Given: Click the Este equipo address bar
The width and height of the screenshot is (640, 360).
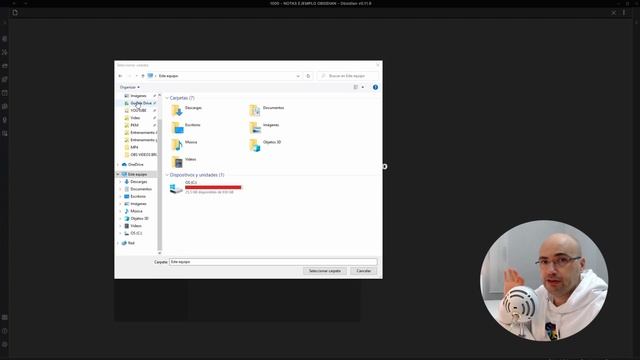Looking at the screenshot, I should click(224, 76).
